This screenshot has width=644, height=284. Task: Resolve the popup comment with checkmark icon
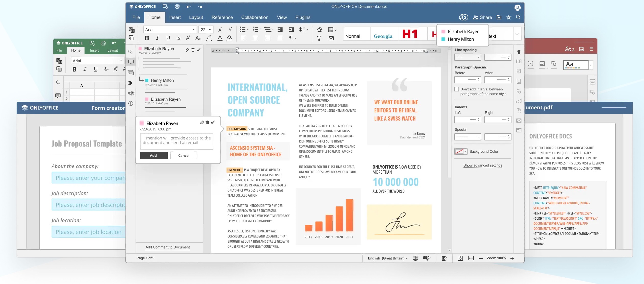[x=213, y=123]
